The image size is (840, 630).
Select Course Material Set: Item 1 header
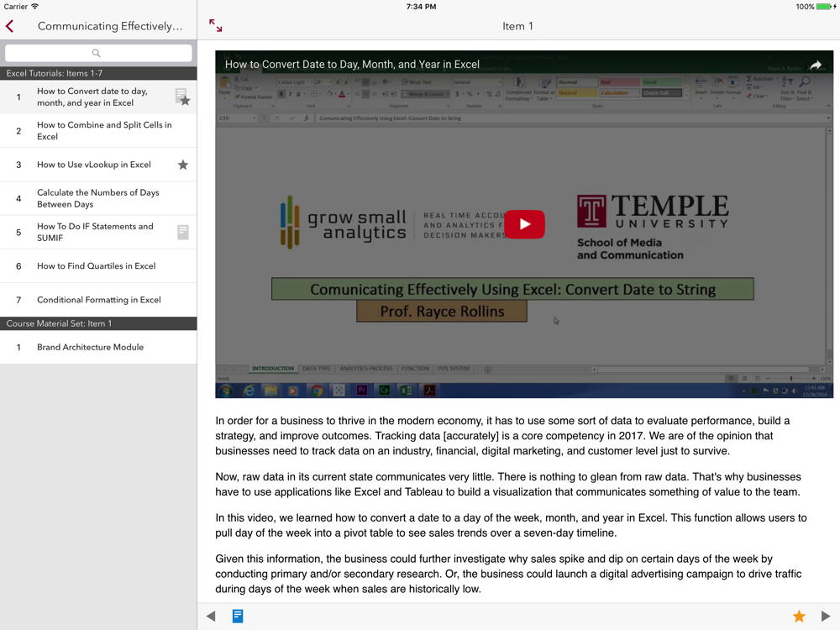click(98, 323)
